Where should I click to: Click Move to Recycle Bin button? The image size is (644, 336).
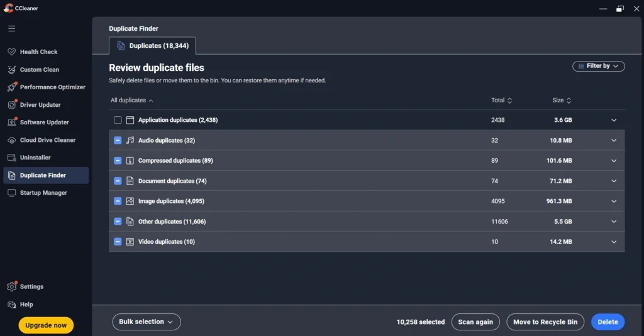tap(545, 322)
